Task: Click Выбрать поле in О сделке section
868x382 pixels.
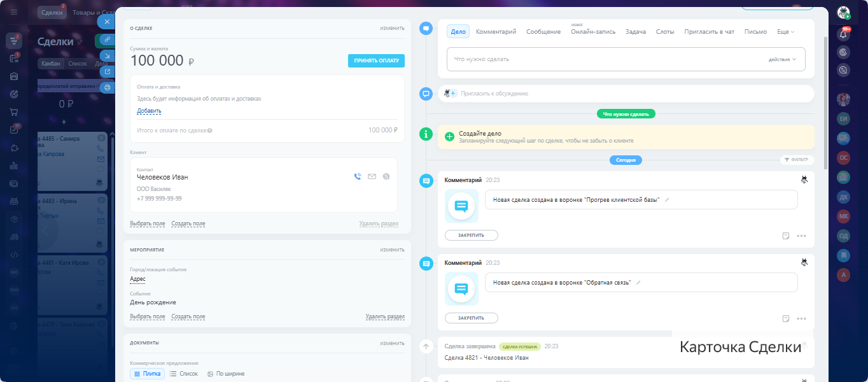Action: pyautogui.click(x=147, y=223)
